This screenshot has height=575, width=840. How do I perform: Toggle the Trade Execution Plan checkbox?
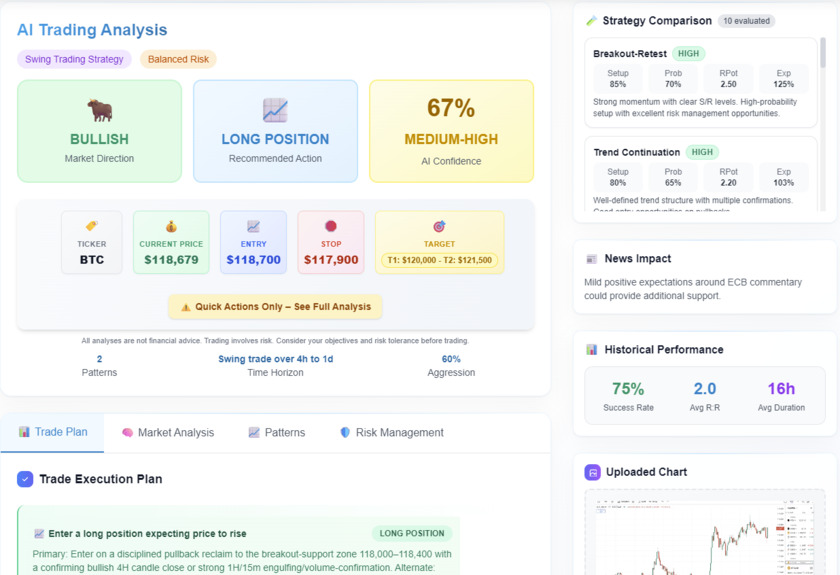(x=25, y=479)
